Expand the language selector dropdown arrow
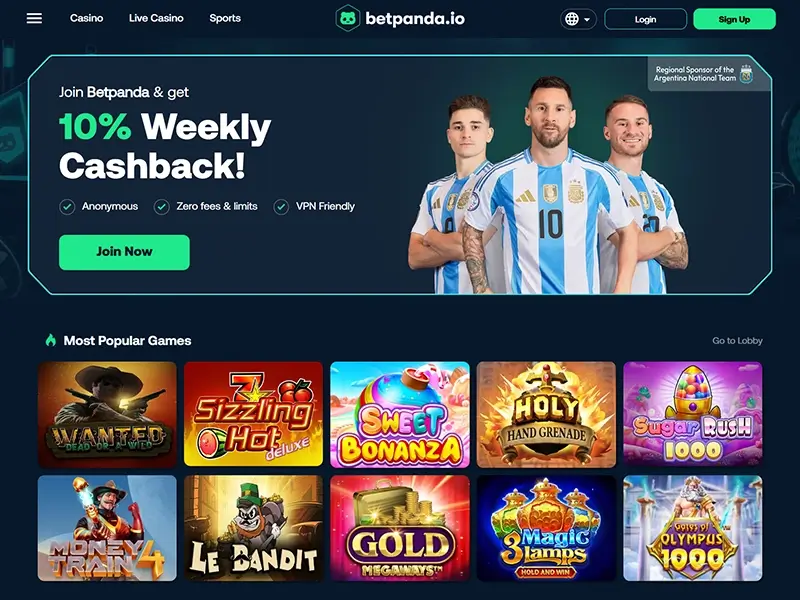This screenshot has width=800, height=600. (587, 19)
